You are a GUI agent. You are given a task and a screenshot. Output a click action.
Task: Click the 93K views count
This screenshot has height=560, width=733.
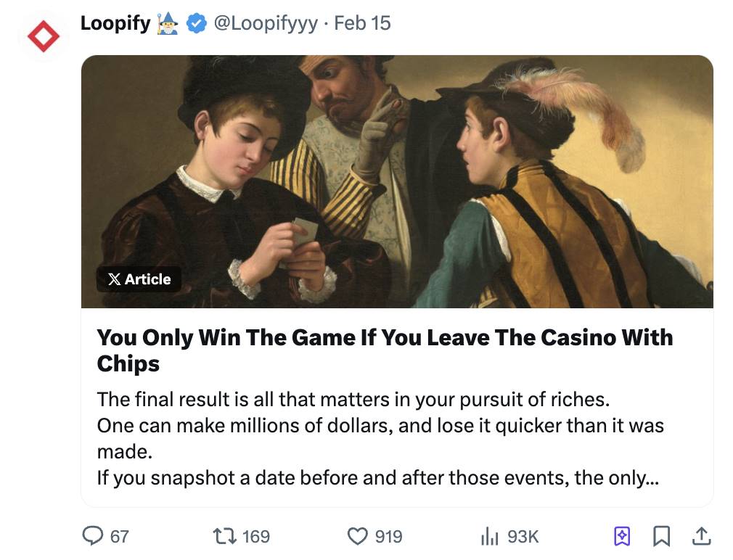(523, 537)
